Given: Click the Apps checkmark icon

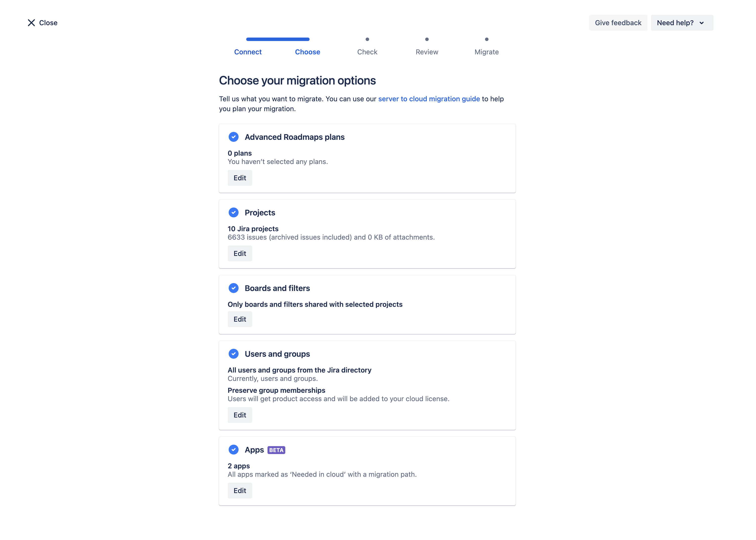Looking at the screenshot, I should click(234, 450).
